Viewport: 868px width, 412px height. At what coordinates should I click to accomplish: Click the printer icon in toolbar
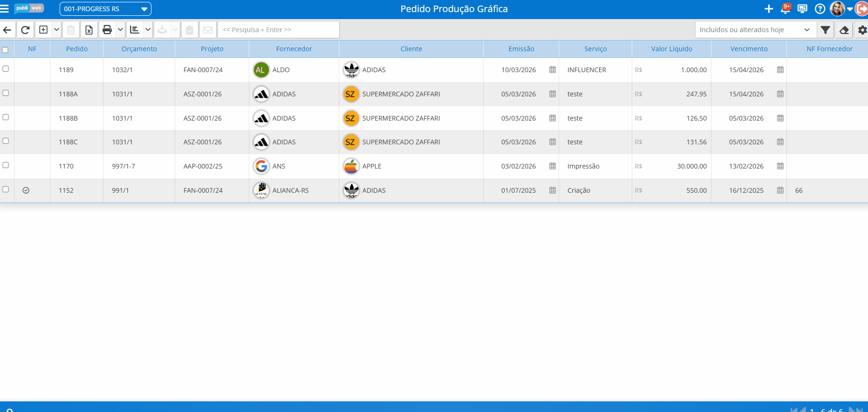tap(107, 30)
